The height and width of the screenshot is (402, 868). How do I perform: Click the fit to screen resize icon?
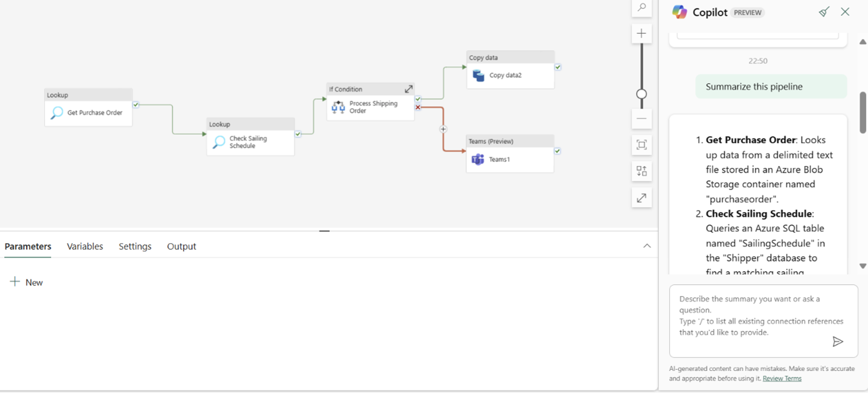pos(642,144)
